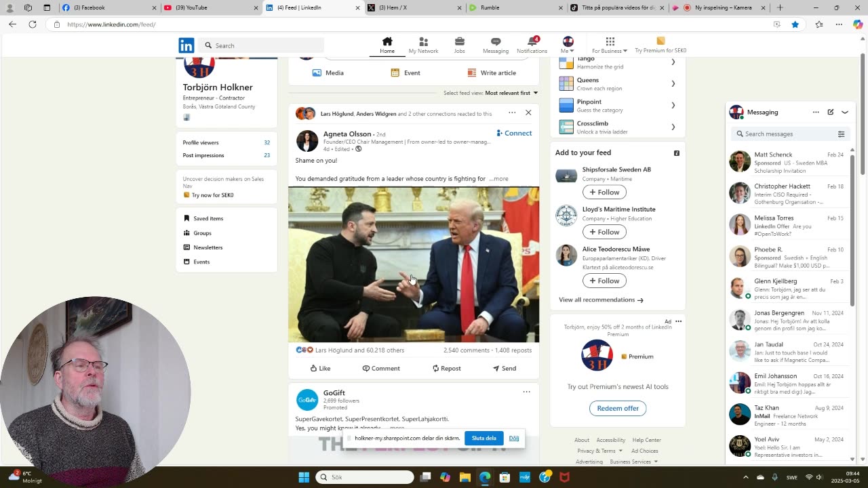Open the Windows Start menu
Viewport: 868px width, 488px height.
coord(304,477)
